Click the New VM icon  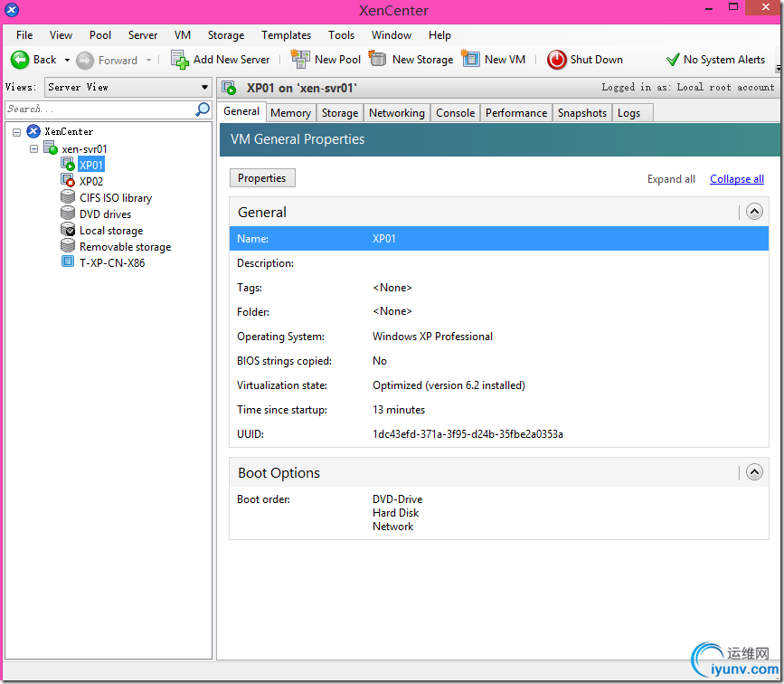tap(470, 59)
